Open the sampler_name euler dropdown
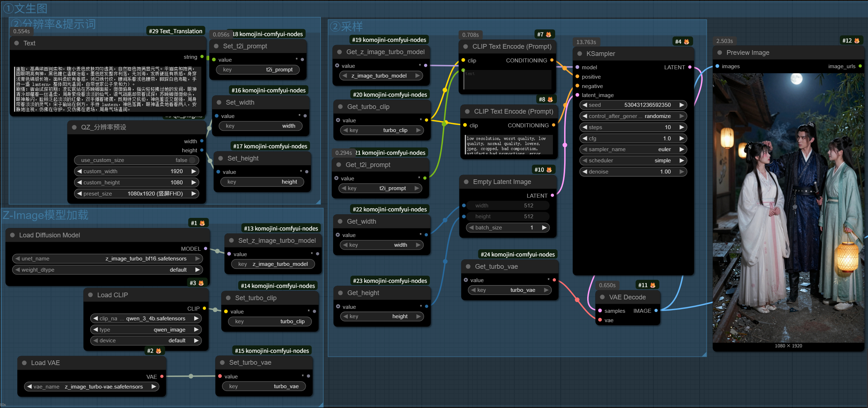Viewport: 868px width, 408px height. pos(633,149)
